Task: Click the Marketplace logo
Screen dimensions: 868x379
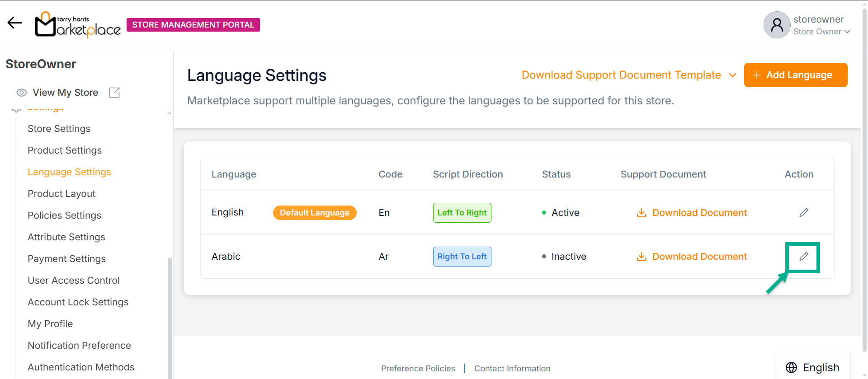Action: [x=78, y=24]
